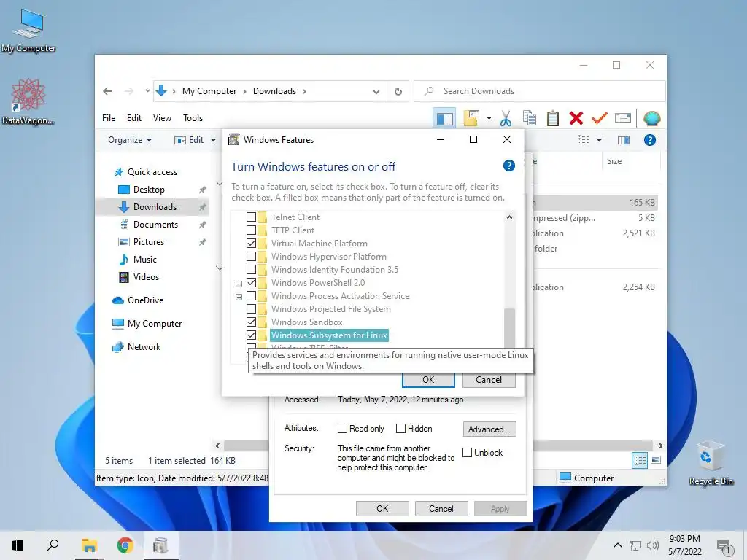Image resolution: width=747 pixels, height=560 pixels.
Task: Click the features list scroll-up arrow
Action: point(509,217)
